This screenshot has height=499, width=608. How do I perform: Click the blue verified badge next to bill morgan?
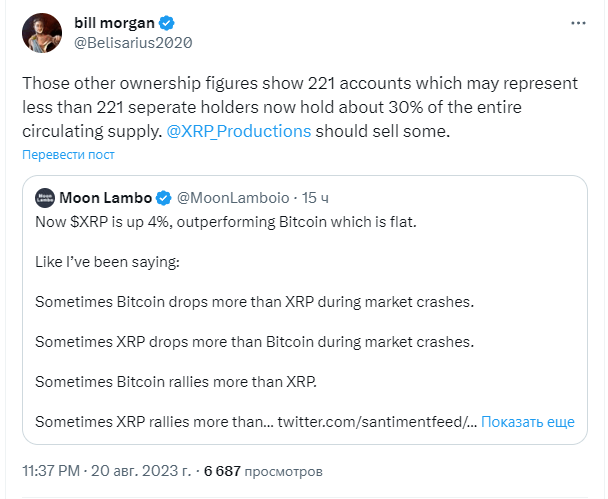167,23
